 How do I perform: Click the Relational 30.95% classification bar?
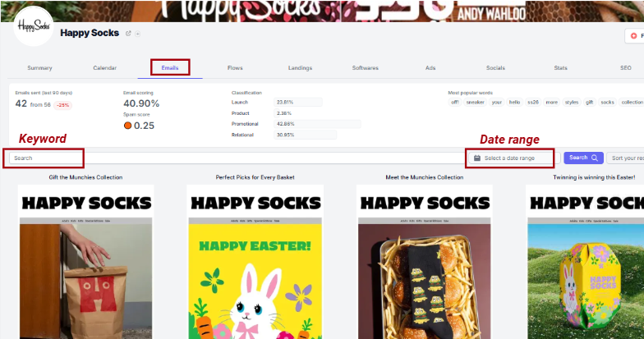pyautogui.click(x=306, y=135)
